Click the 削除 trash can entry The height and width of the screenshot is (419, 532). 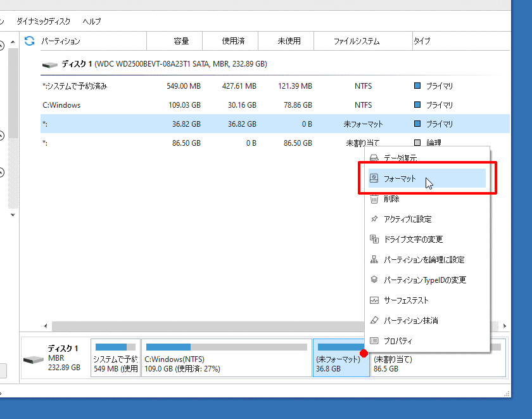click(x=391, y=199)
